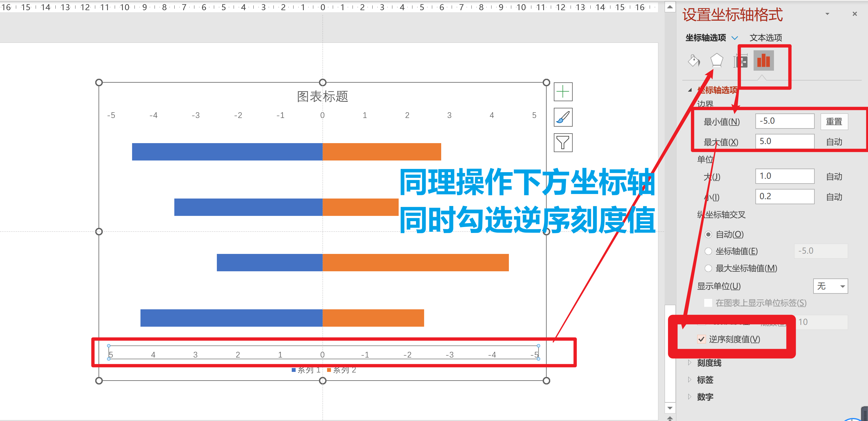This screenshot has width=868, height=421.
Task: Open the Axis Options bar chart tab
Action: [x=763, y=60]
